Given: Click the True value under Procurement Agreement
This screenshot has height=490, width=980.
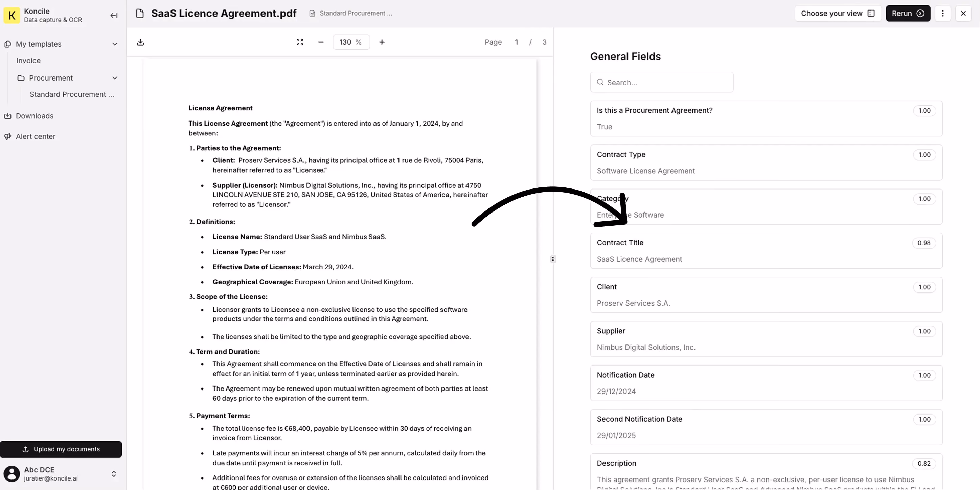Looking at the screenshot, I should pos(604,127).
